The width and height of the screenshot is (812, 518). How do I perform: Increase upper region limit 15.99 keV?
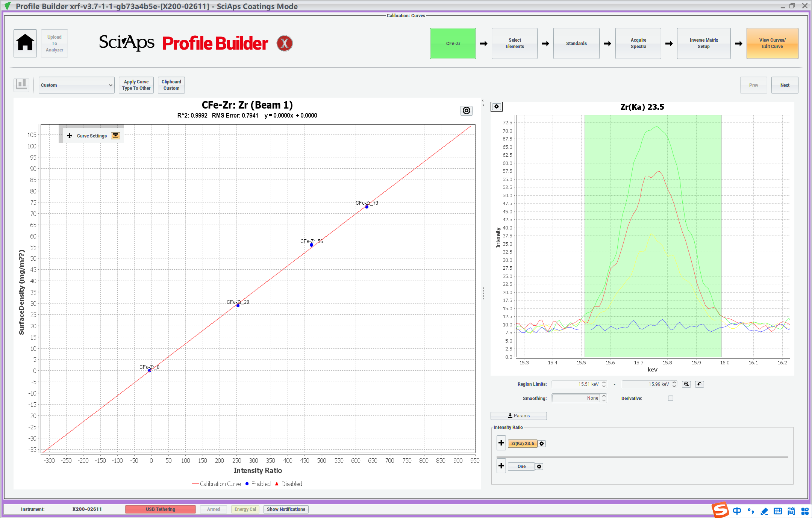pos(674,382)
